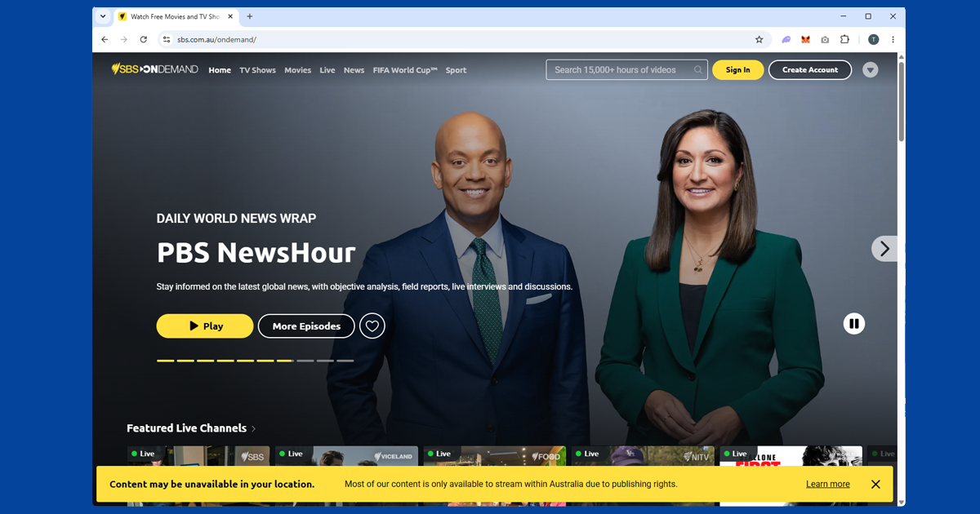Reload the page
This screenshot has width=980, height=514.
click(x=144, y=39)
